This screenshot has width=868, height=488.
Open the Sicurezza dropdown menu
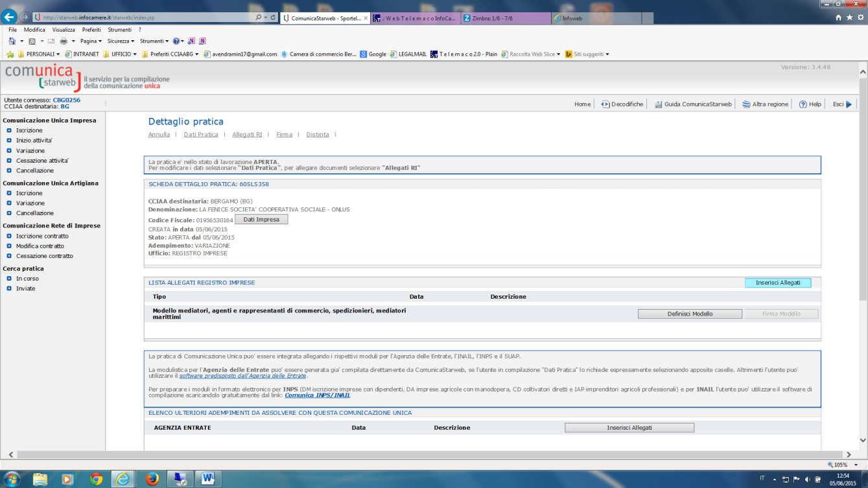pyautogui.click(x=121, y=41)
